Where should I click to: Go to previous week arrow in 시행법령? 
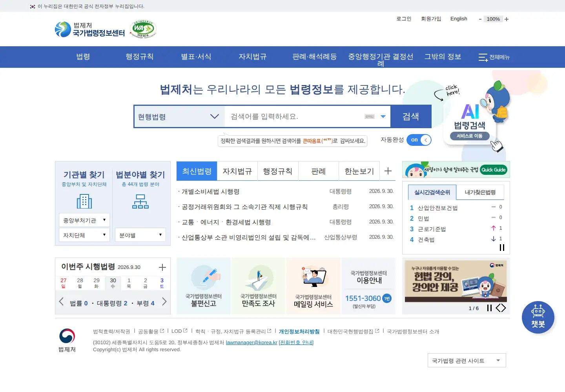(x=61, y=302)
